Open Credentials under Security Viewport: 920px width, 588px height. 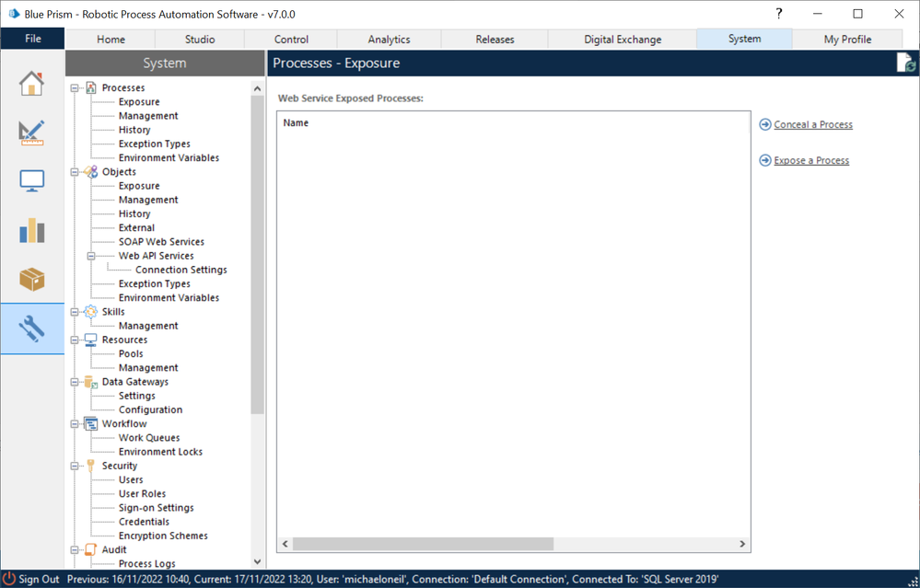[x=144, y=522]
